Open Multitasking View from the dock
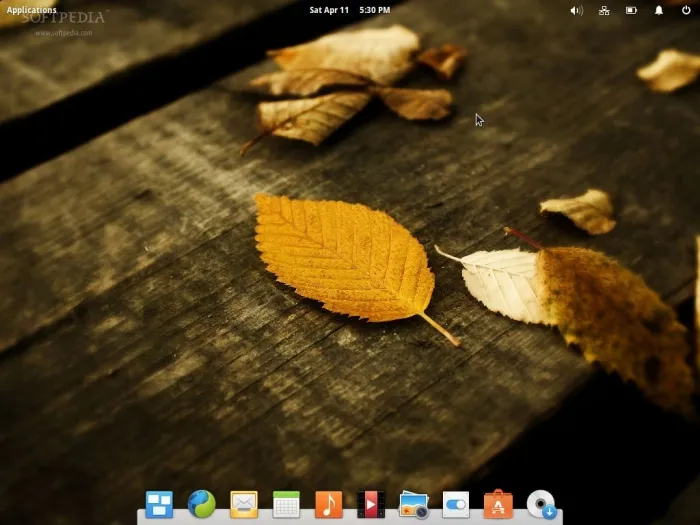 [159, 504]
